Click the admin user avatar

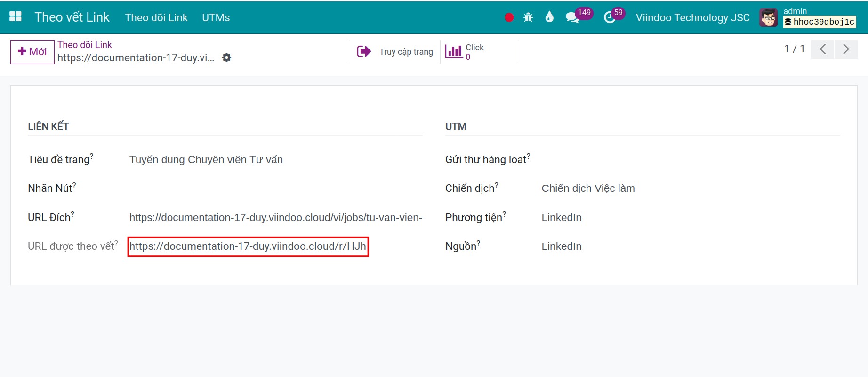coord(768,18)
